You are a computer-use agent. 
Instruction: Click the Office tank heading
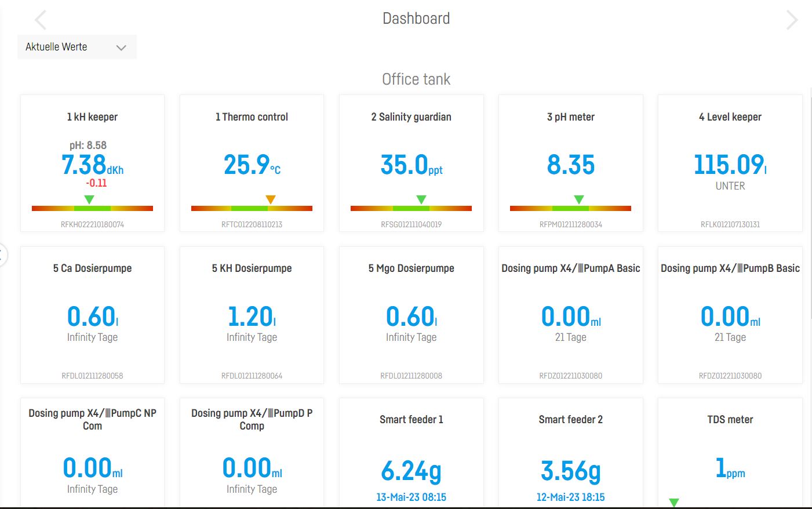[416, 79]
